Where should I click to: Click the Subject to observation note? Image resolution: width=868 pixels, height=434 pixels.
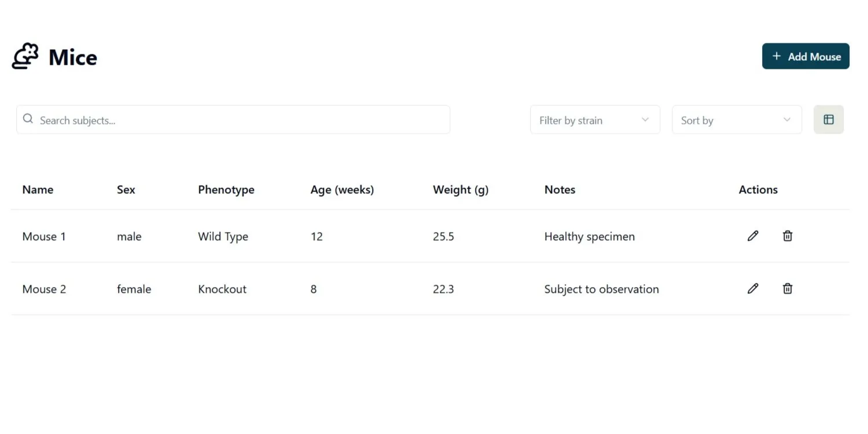tap(601, 289)
